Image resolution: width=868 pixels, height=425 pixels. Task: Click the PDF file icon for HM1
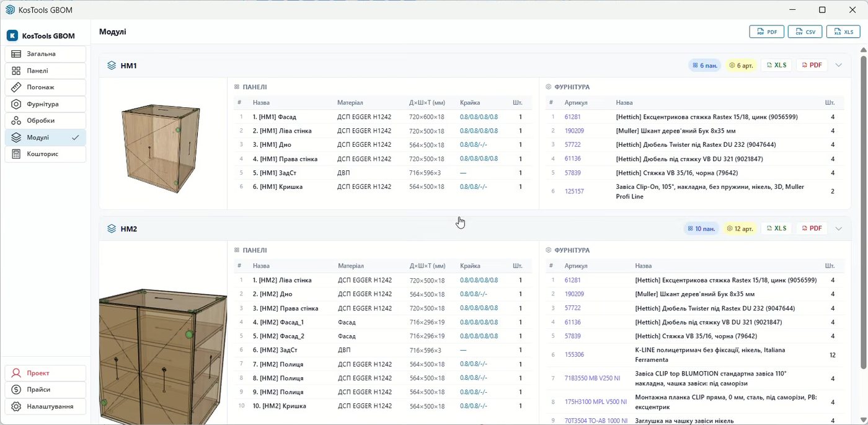[805, 65]
